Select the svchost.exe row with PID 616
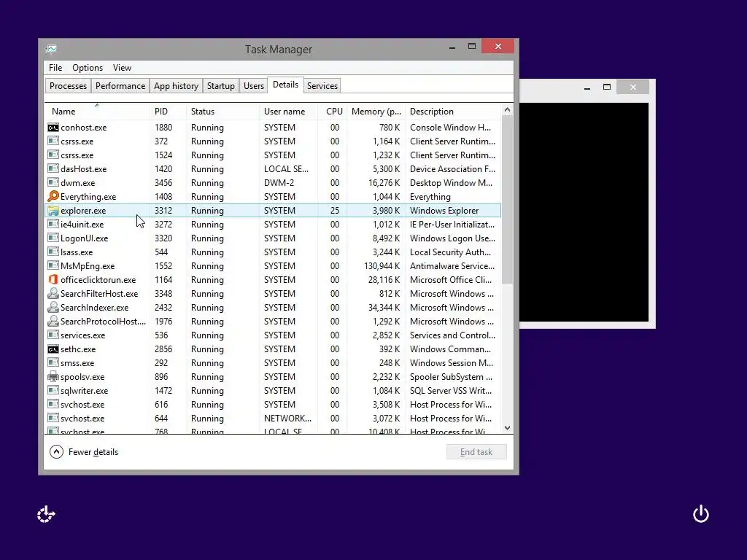747x560 pixels. tap(273, 404)
